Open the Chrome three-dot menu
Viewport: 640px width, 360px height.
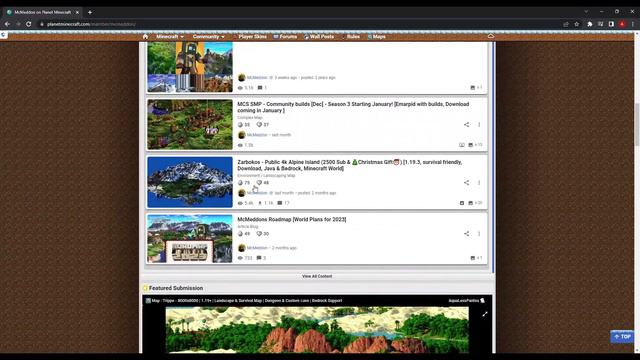point(633,24)
